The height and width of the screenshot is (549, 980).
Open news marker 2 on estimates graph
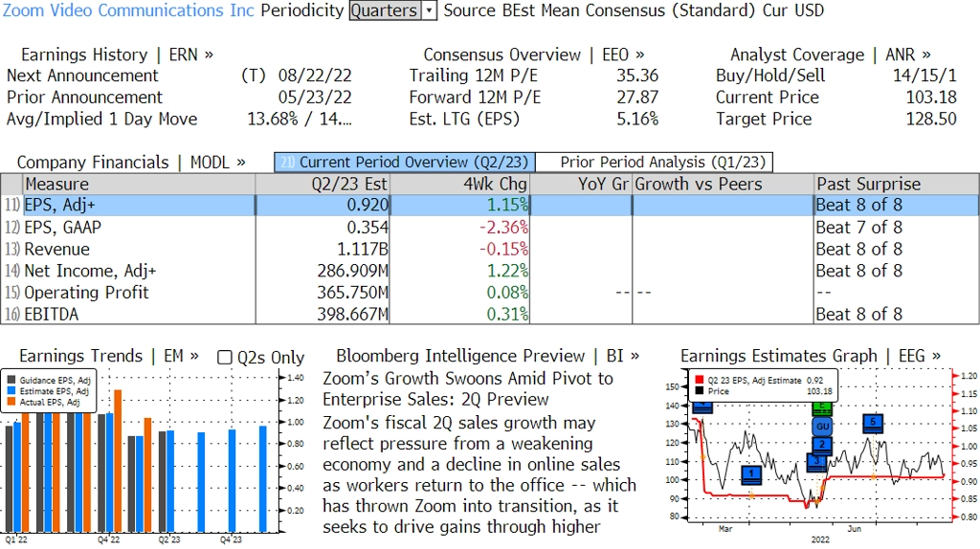click(822, 446)
